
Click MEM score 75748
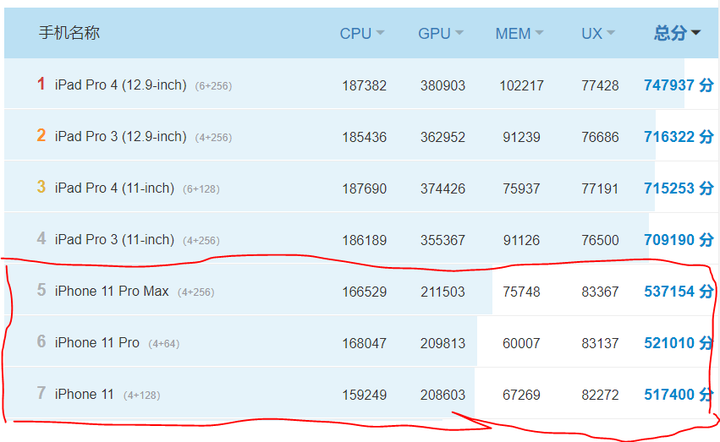coord(521,291)
